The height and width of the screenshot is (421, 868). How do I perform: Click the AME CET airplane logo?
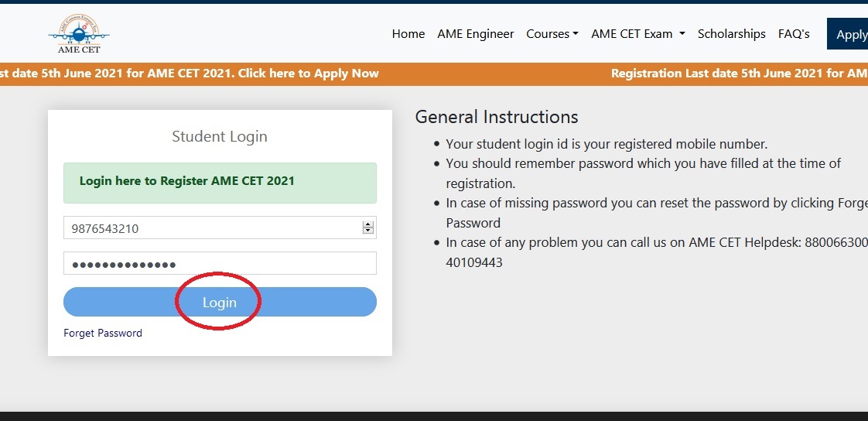coord(79,34)
